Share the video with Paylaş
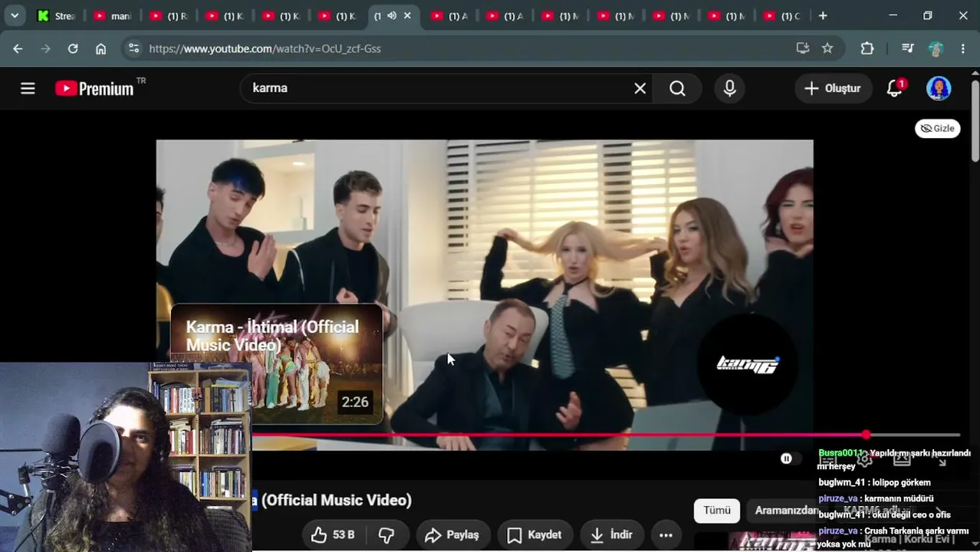Screen dimensions: 980x552 click(452, 535)
